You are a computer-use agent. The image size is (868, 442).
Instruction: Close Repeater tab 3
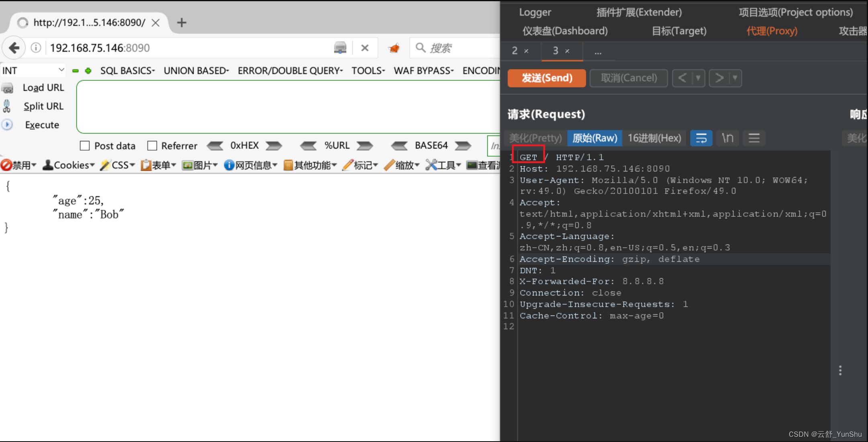click(x=567, y=51)
